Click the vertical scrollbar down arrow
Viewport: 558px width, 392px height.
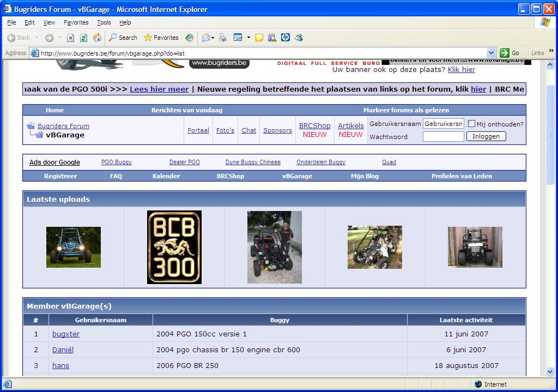(x=550, y=371)
